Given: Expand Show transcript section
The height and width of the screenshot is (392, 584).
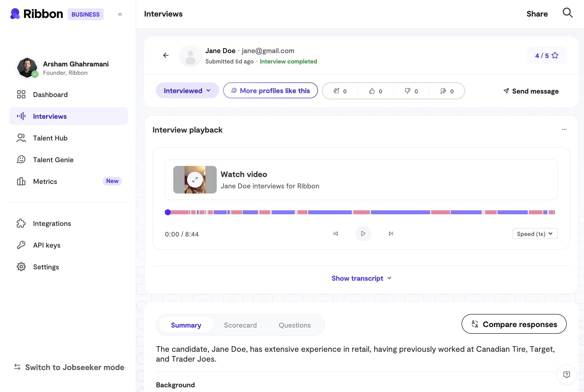Looking at the screenshot, I should pyautogui.click(x=361, y=278).
